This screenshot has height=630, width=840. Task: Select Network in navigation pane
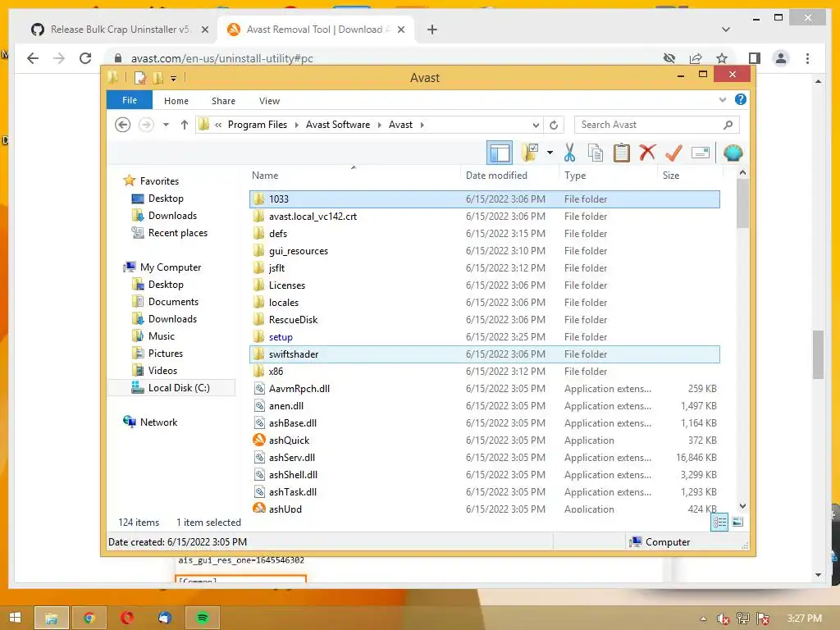158,422
